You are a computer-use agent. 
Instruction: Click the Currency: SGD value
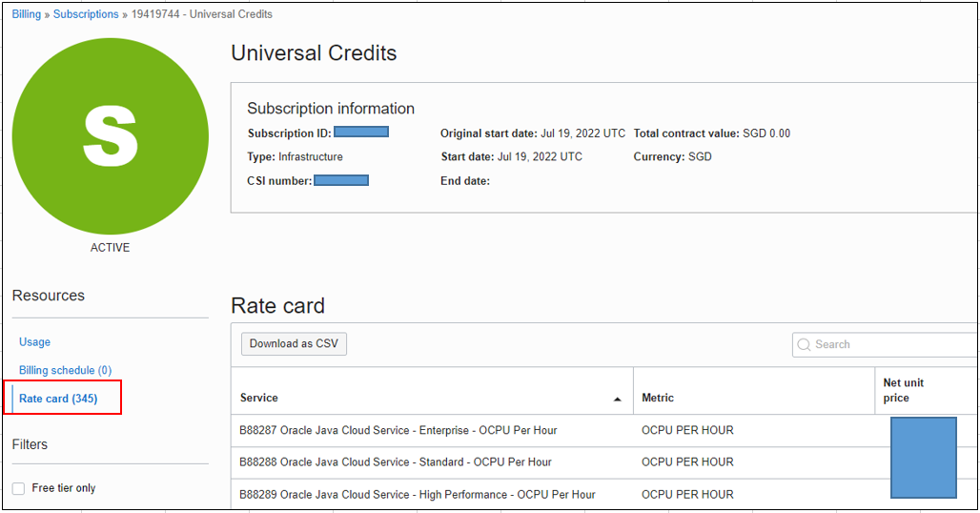(672, 156)
